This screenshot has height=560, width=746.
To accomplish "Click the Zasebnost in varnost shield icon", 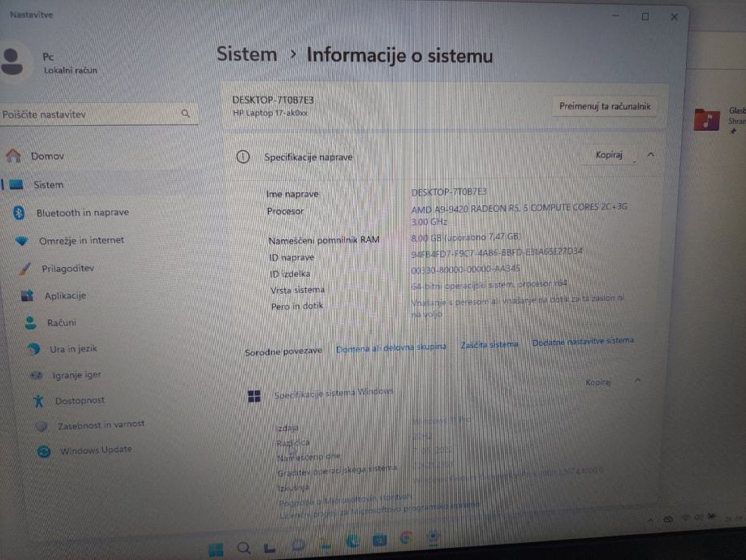I will tap(42, 426).
